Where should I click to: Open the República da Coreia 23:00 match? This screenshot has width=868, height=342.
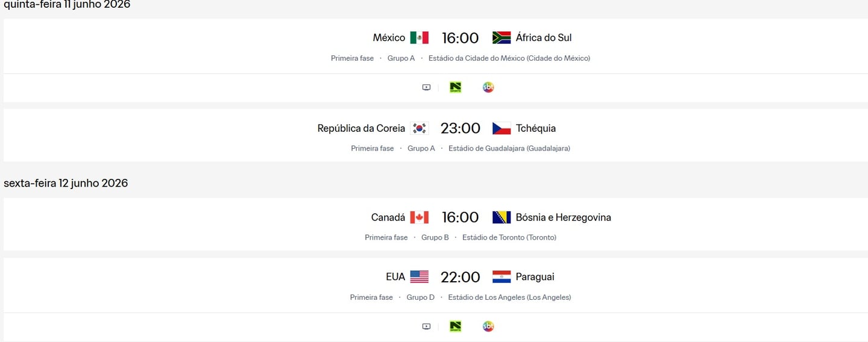(460, 128)
